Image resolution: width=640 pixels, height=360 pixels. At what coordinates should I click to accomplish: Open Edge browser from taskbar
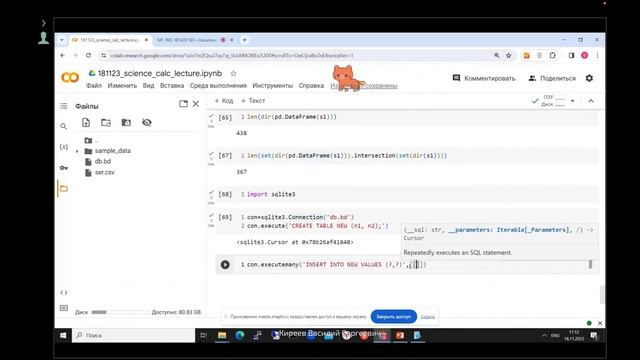tap(240, 336)
